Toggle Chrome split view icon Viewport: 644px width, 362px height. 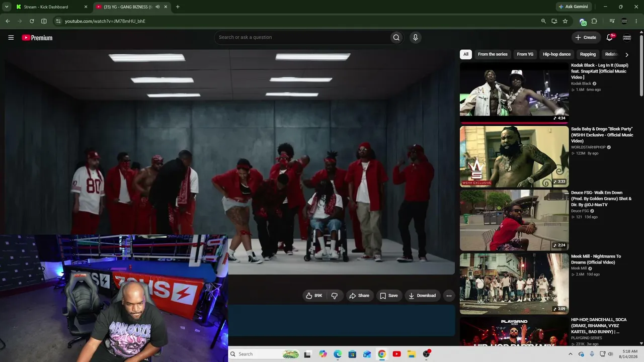(44, 21)
